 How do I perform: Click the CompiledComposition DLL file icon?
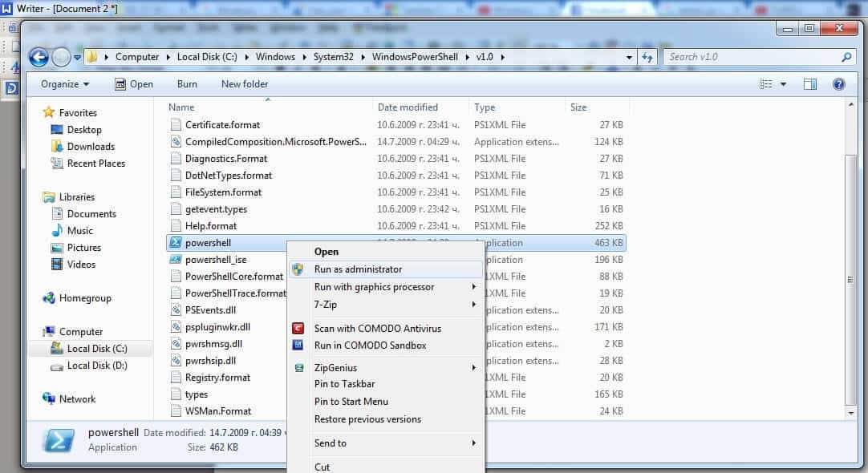coord(176,142)
